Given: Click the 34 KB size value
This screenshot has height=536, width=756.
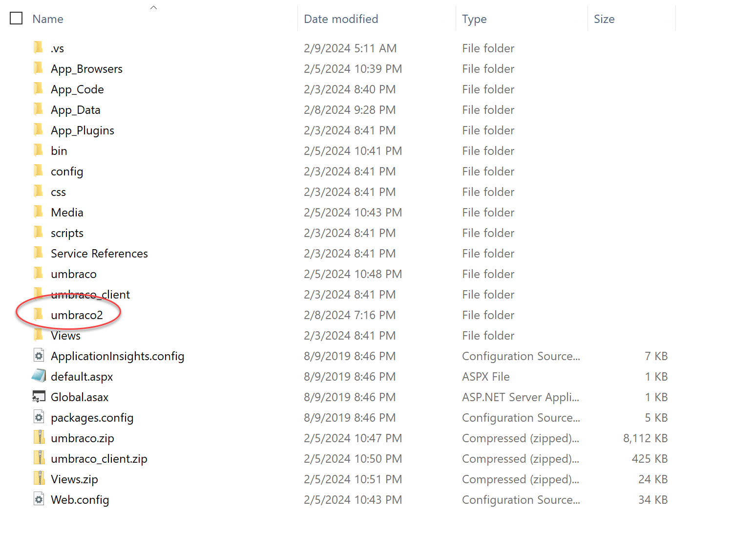Looking at the screenshot, I should [x=653, y=500].
